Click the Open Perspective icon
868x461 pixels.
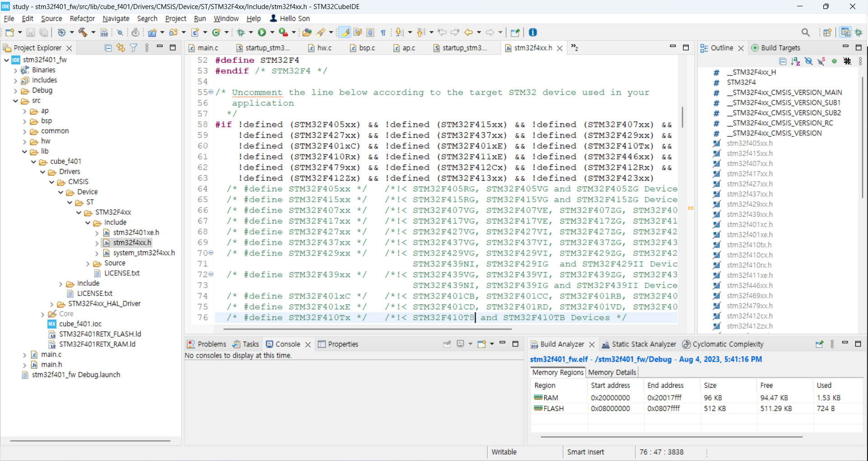[x=827, y=32]
